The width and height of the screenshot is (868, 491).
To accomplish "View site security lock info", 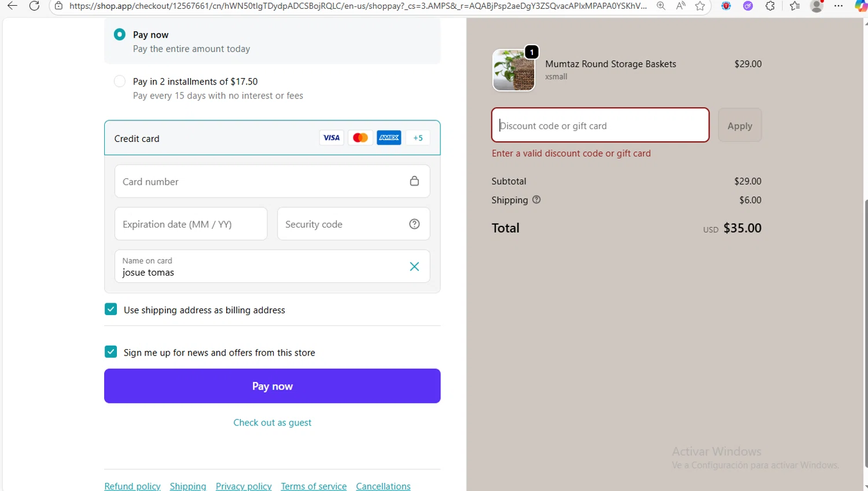I will 58,6.
